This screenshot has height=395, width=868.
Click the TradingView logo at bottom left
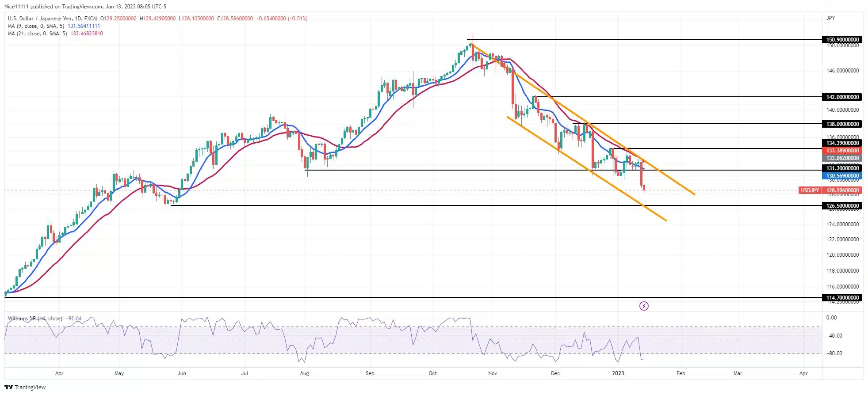(25, 387)
